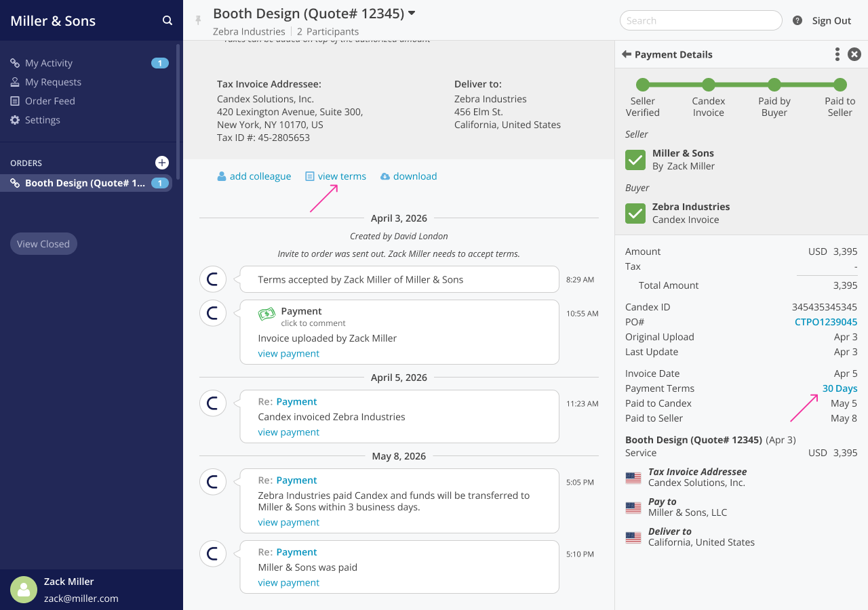Click Candex avatar beside 11:23 AM message
This screenshot has width=868, height=610.
pos(213,403)
